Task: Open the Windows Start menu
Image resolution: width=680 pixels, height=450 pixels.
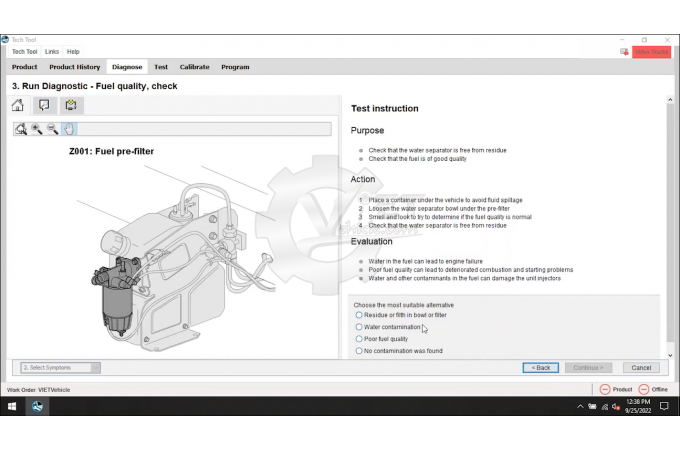Action: (13, 407)
